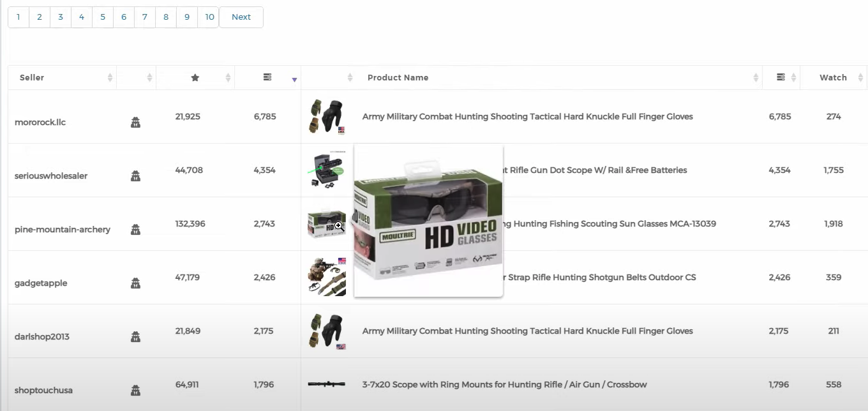Open the store icon for mororock.llc

tap(135, 123)
